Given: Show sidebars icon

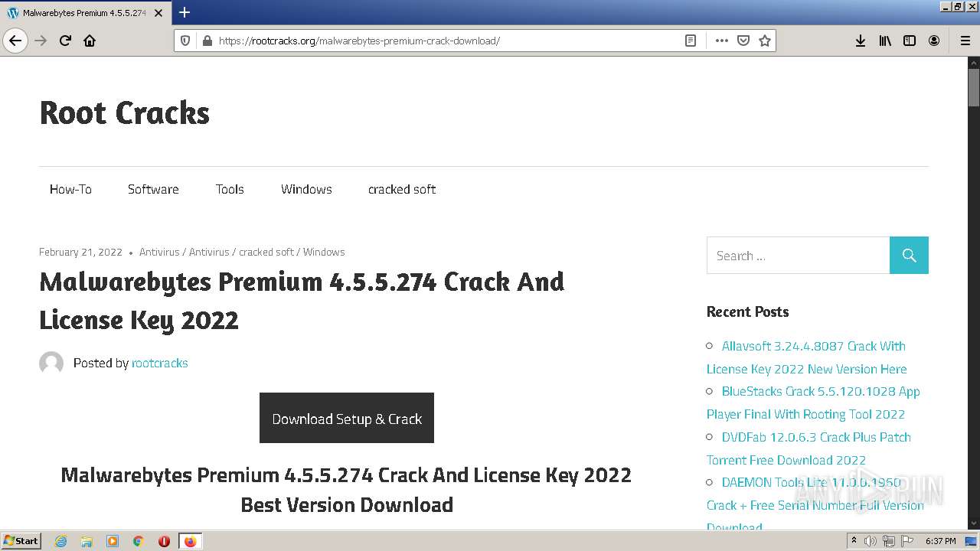Looking at the screenshot, I should point(910,41).
